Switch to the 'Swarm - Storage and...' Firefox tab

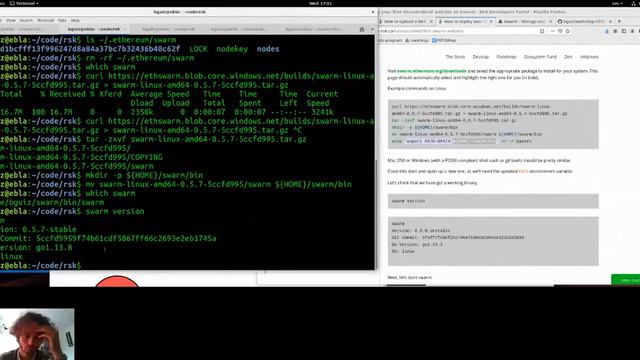coord(524,21)
